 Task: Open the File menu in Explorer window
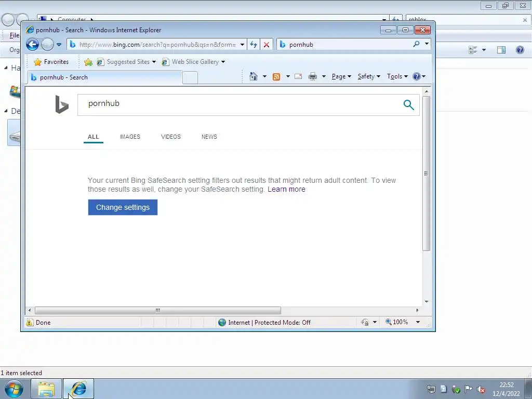pos(14,35)
